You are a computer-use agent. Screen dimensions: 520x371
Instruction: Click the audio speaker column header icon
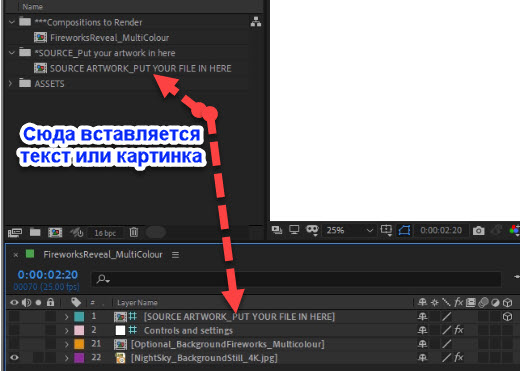click(26, 302)
